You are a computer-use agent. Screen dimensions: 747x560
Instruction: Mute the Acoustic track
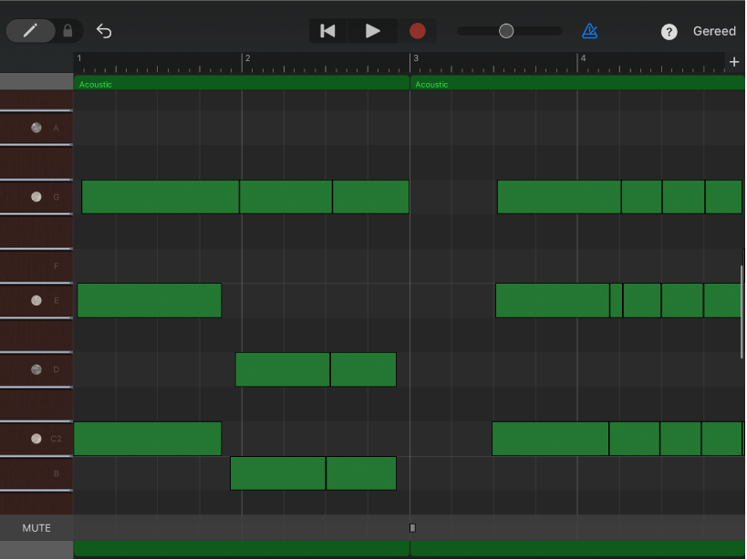(36, 527)
